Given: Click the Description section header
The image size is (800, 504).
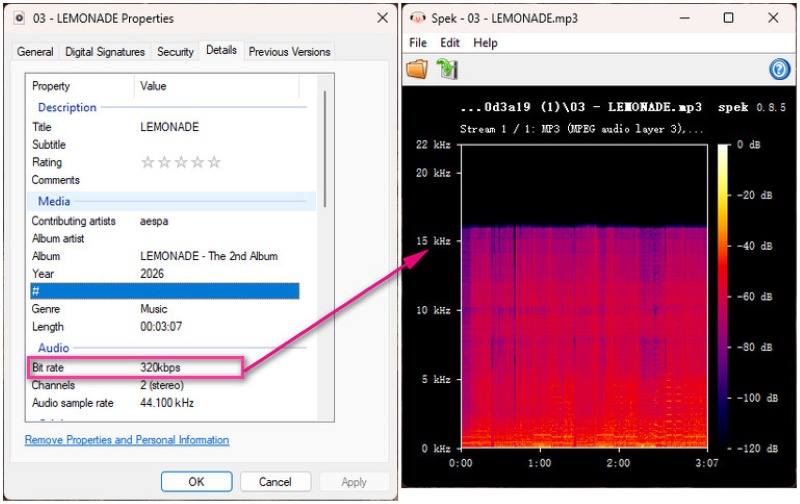Looking at the screenshot, I should pyautogui.click(x=67, y=108).
